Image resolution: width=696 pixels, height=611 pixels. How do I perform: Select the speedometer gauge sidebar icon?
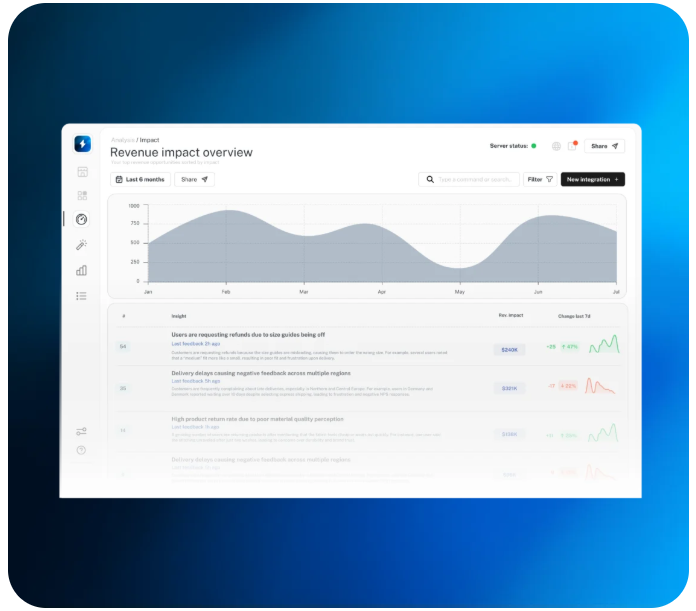tap(82, 219)
